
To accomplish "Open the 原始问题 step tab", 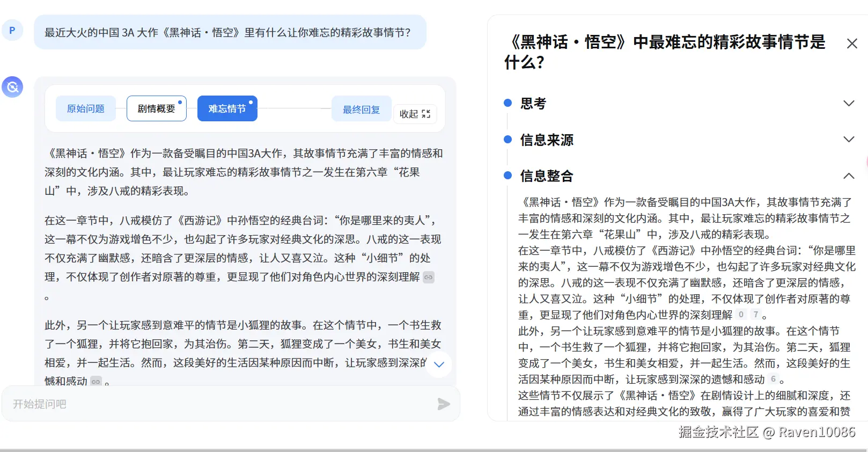I will pos(86,108).
